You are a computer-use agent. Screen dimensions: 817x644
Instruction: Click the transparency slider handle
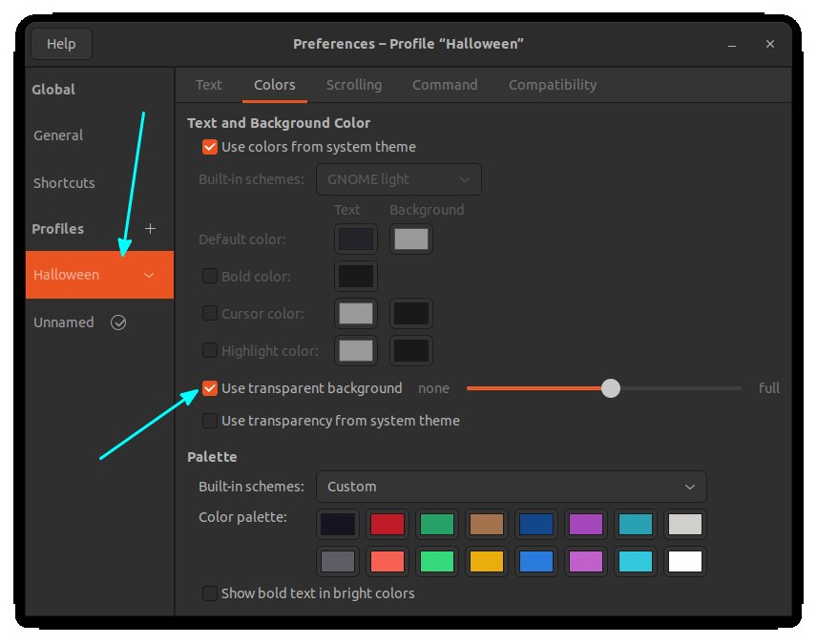611,388
